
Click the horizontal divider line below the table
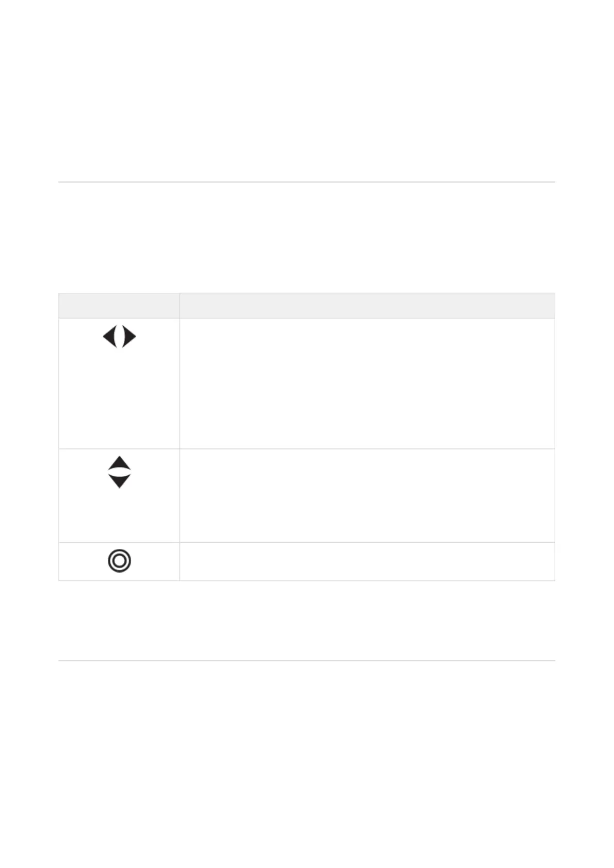[x=307, y=660]
